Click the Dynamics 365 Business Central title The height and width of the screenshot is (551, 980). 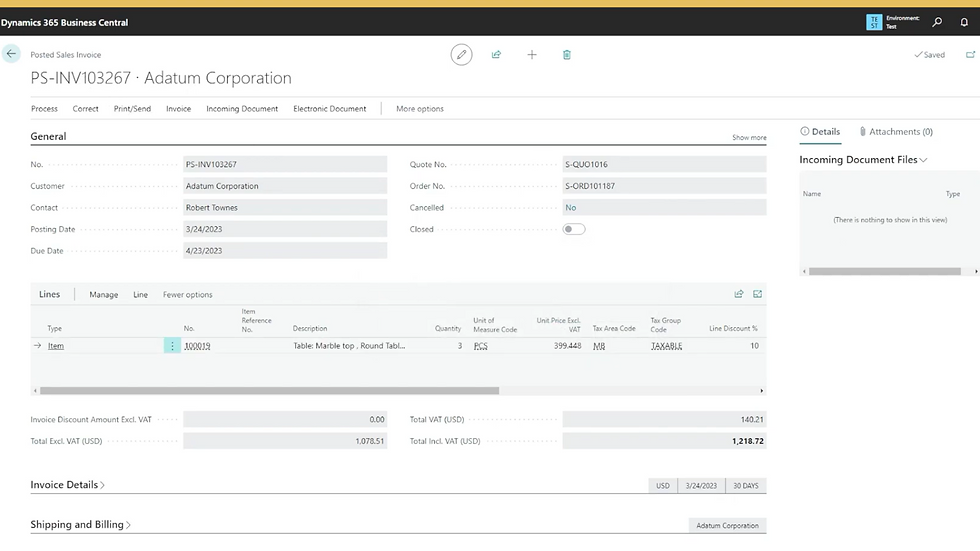pyautogui.click(x=64, y=22)
